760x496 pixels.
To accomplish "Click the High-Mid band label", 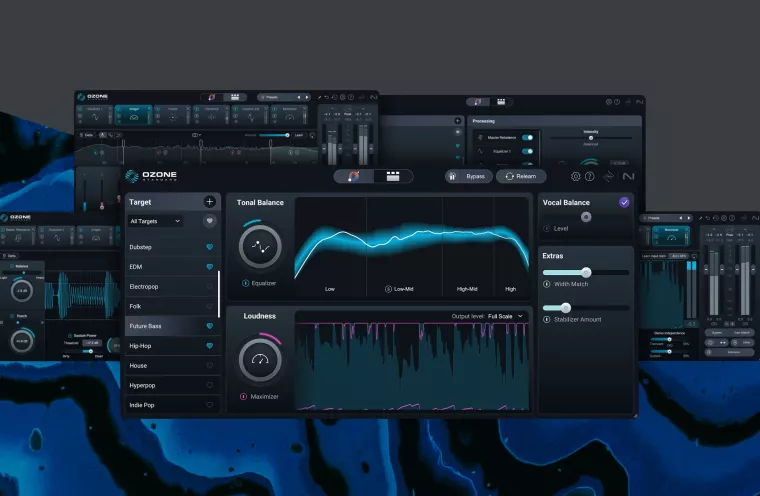I will click(x=467, y=289).
